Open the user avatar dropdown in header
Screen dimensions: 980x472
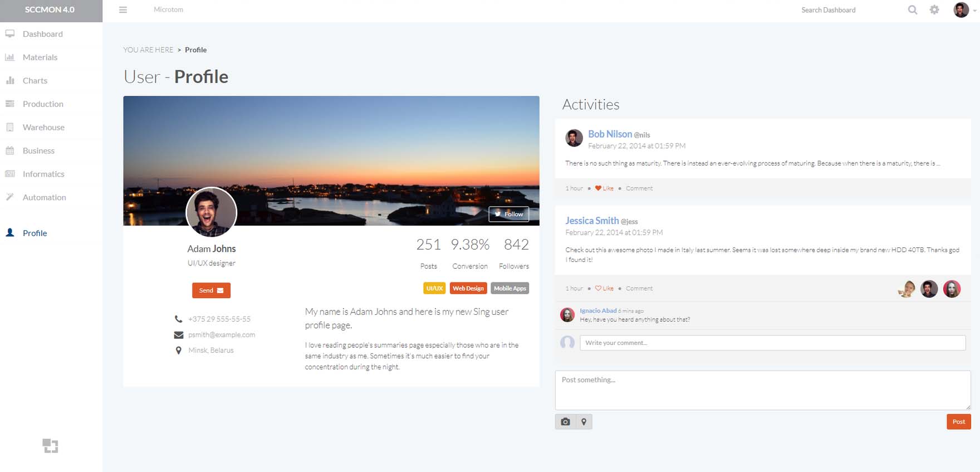pyautogui.click(x=965, y=9)
